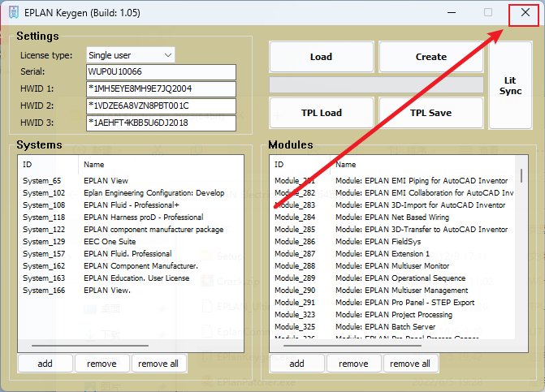This screenshot has width=545, height=392.
Task: Select Module_323 Project Processing row
Action: 393,314
